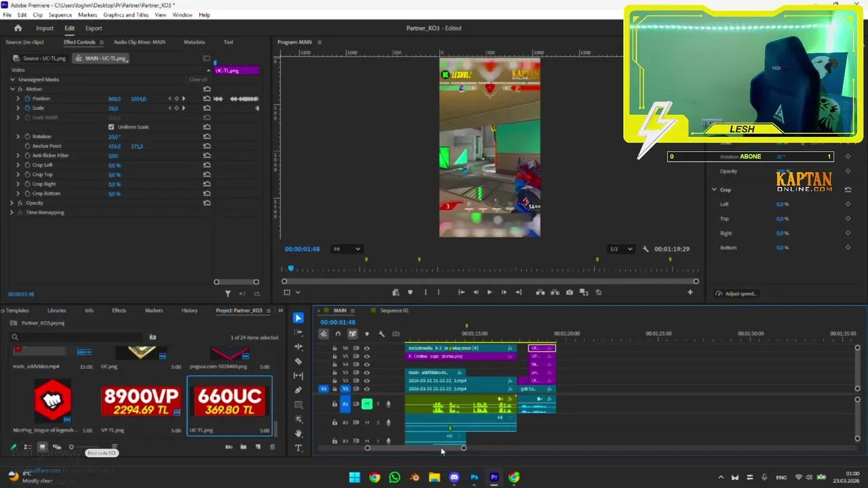Open the Fit zoom level dropdown
The height and width of the screenshot is (488, 868).
click(347, 249)
